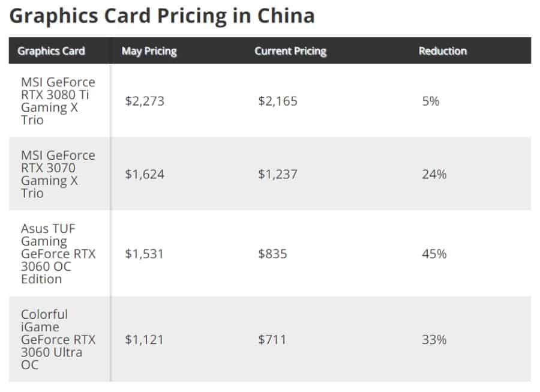Click the $2,165 current price

(x=278, y=101)
